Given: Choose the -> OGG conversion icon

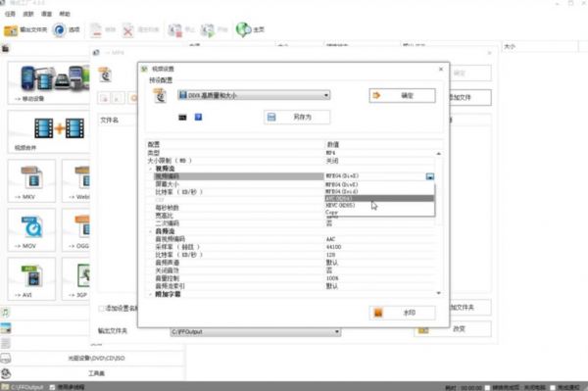Looking at the screenshot, I should pos(76,230).
